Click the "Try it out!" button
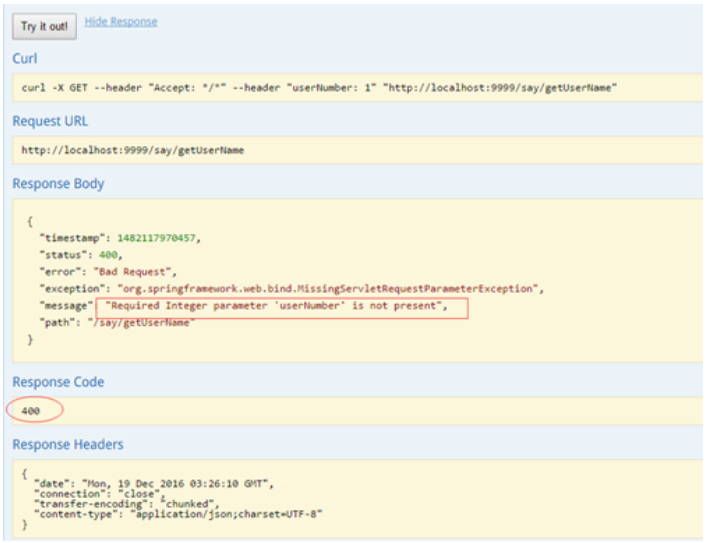This screenshot has width=711, height=543. pyautogui.click(x=43, y=26)
